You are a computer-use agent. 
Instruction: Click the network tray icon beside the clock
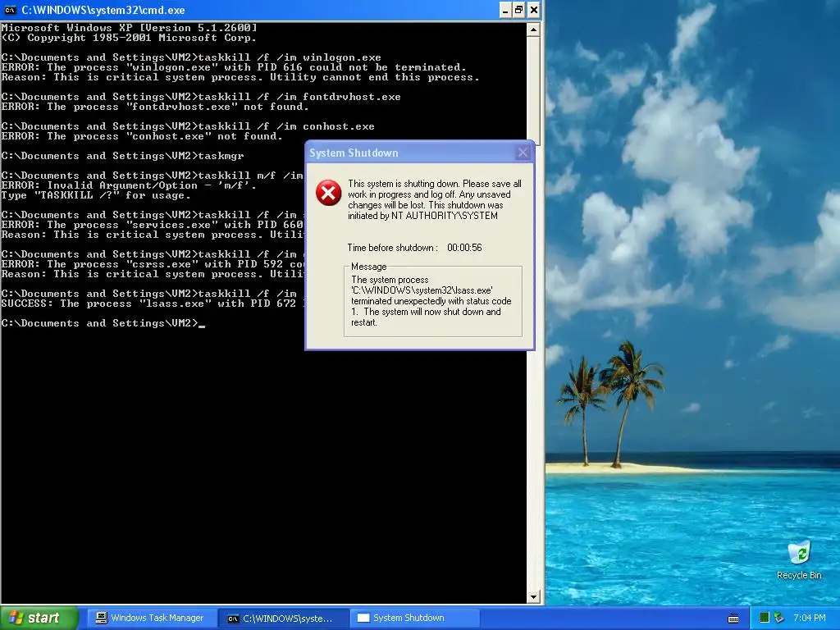(x=779, y=618)
